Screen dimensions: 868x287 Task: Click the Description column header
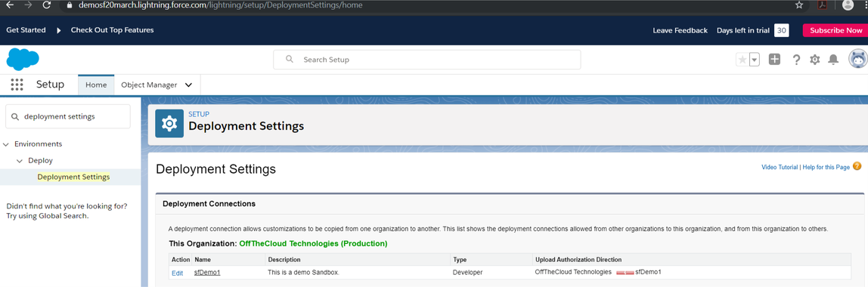(x=284, y=259)
